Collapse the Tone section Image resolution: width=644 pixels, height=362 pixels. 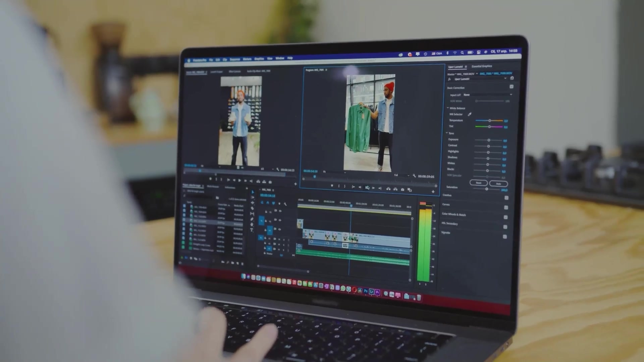[447, 133]
